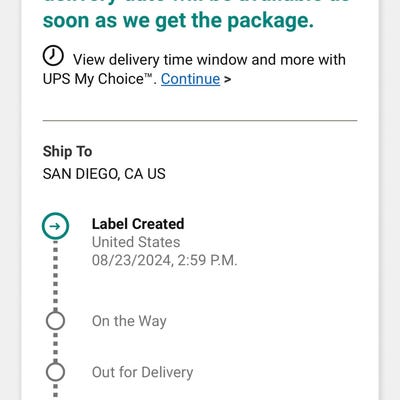400x400 pixels.
Task: Click the Out for Delivery circle marker
Action: 55,372
